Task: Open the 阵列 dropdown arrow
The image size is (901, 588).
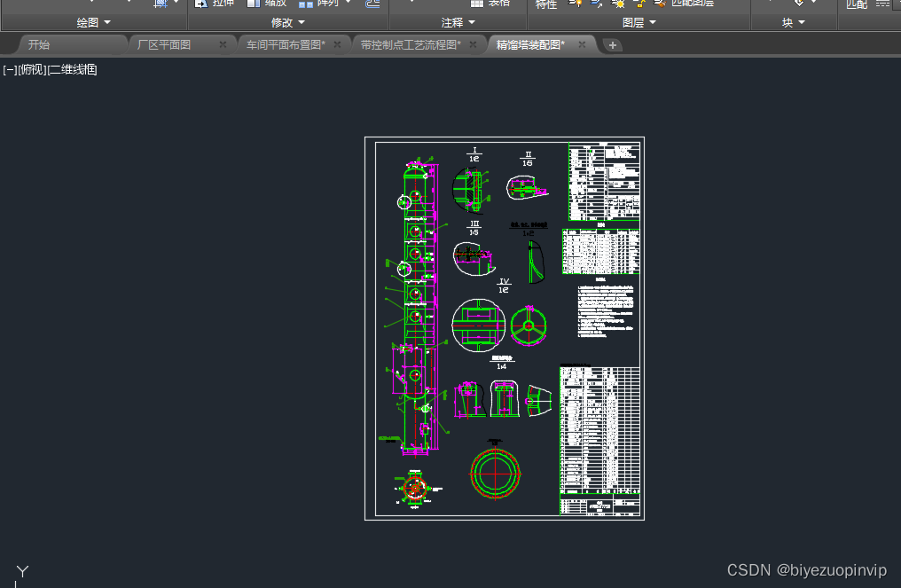Action: pos(349,3)
